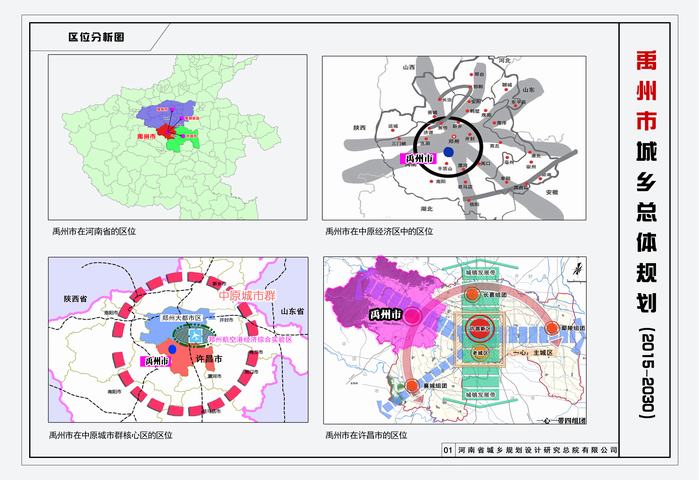Image resolution: width=700 pixels, height=480 pixels.
Task: Click the 郑州航空港经济综合实验区 label
Action: [x=252, y=340]
